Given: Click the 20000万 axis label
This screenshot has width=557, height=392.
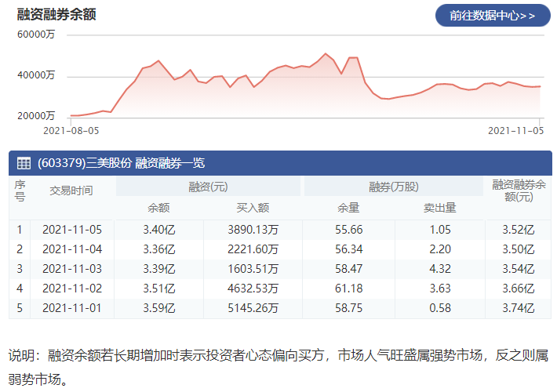Looking at the screenshot, I should (x=36, y=116).
